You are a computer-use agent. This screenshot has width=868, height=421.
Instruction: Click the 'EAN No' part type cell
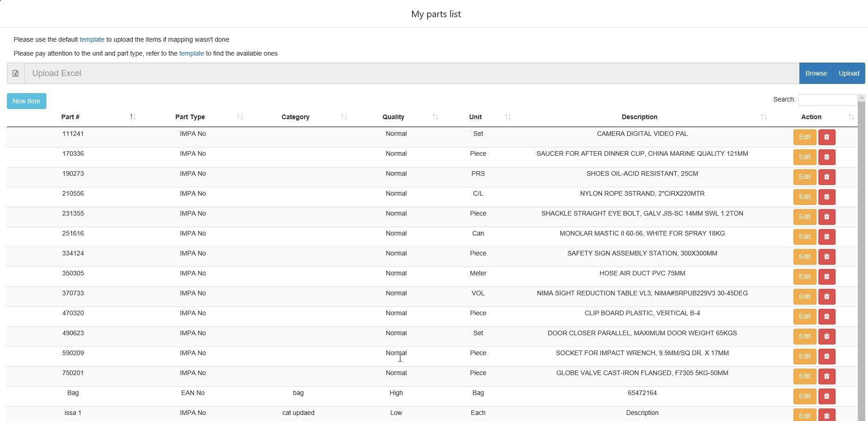click(x=193, y=393)
